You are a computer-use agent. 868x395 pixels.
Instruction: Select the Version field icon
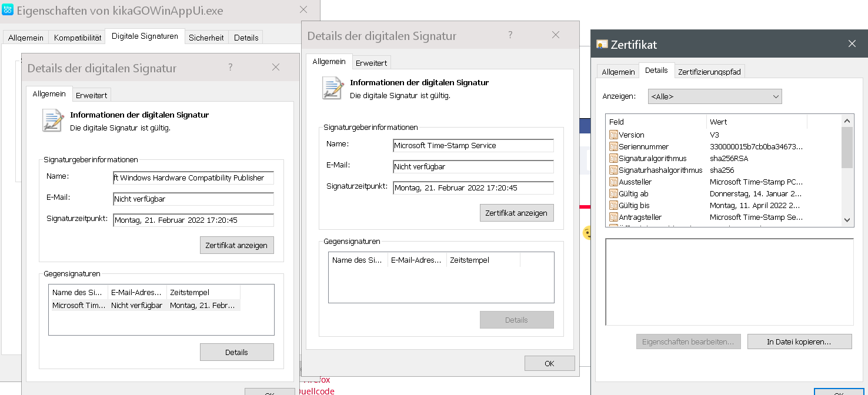(613, 135)
